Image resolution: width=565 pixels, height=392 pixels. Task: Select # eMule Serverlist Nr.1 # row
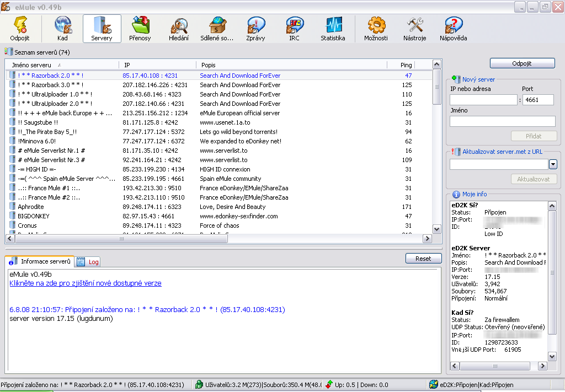tap(219, 151)
